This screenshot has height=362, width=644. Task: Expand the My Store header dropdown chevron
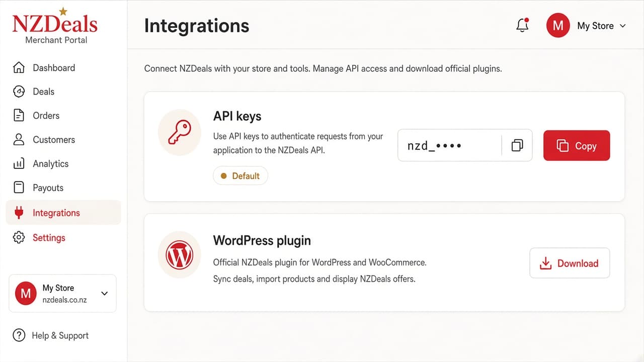click(623, 26)
